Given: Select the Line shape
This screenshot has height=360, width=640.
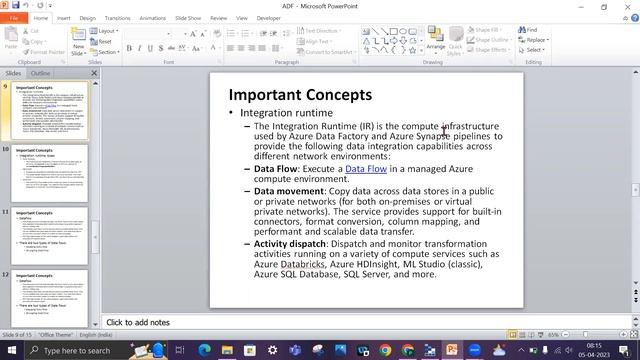Looking at the screenshot, I should point(375,31).
